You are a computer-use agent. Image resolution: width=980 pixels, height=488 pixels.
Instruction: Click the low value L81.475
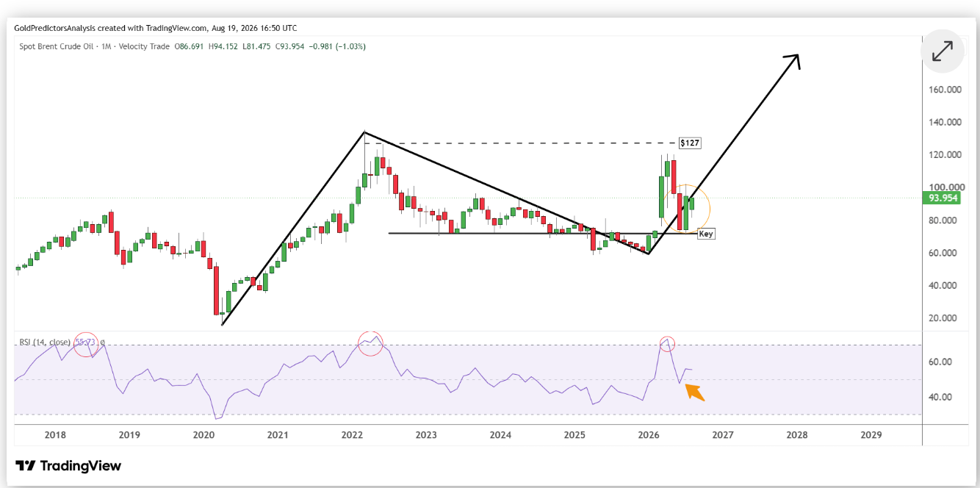(x=256, y=46)
